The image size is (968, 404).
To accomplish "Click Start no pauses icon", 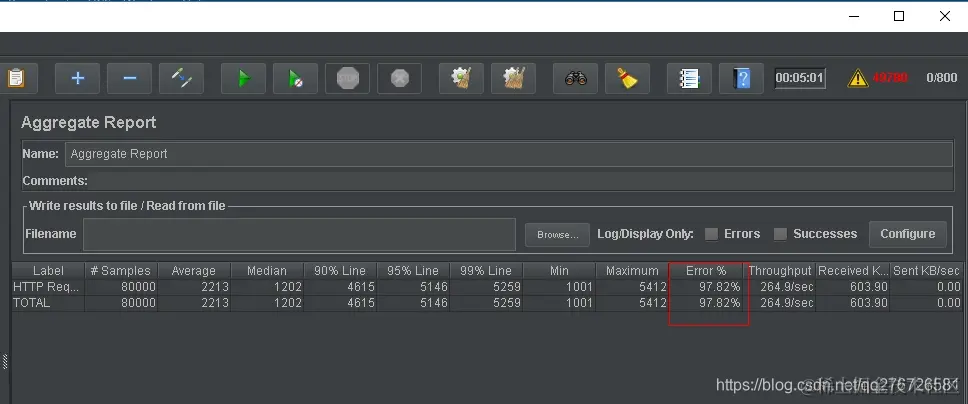I will pyautogui.click(x=296, y=78).
